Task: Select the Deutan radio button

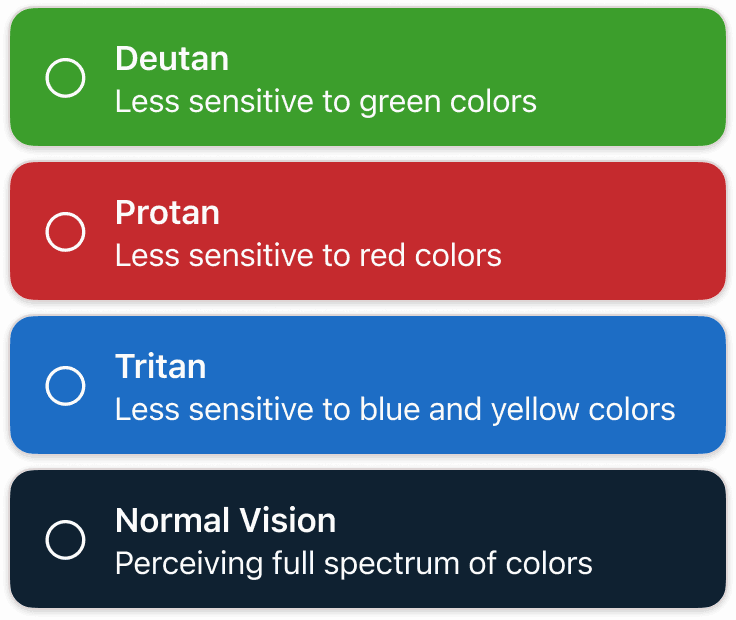Action: 65,78
